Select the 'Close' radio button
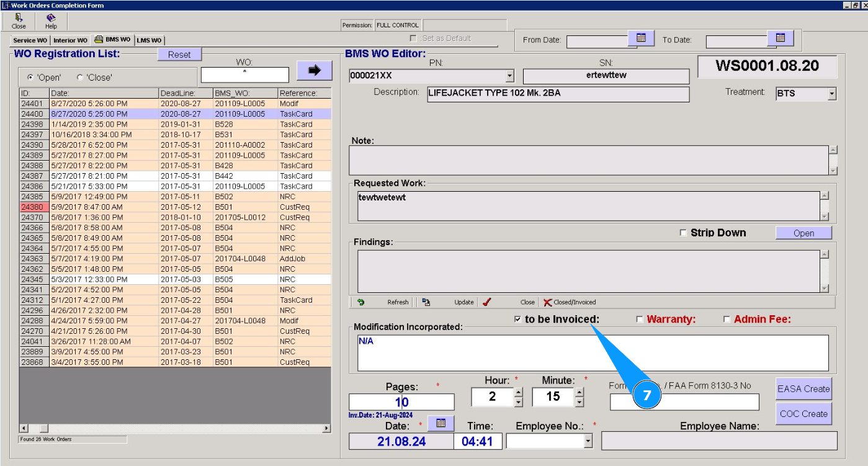Viewport: 868px width, 466px height. (79, 78)
